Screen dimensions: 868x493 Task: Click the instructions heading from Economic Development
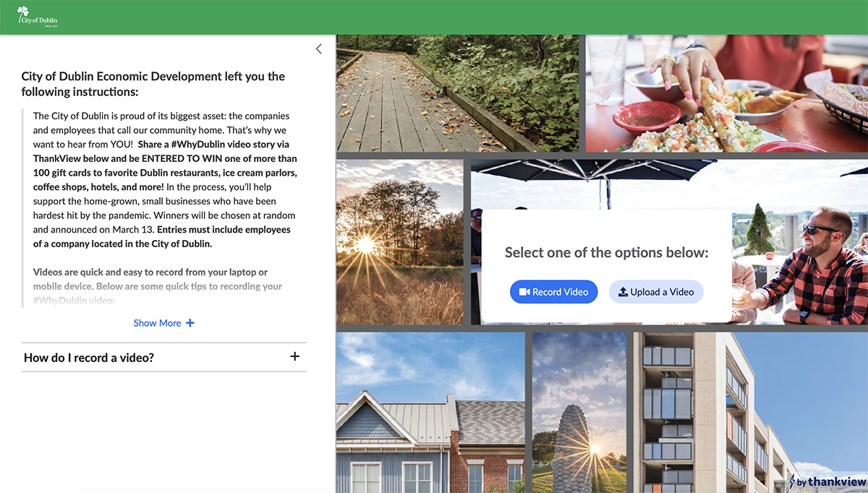click(153, 84)
